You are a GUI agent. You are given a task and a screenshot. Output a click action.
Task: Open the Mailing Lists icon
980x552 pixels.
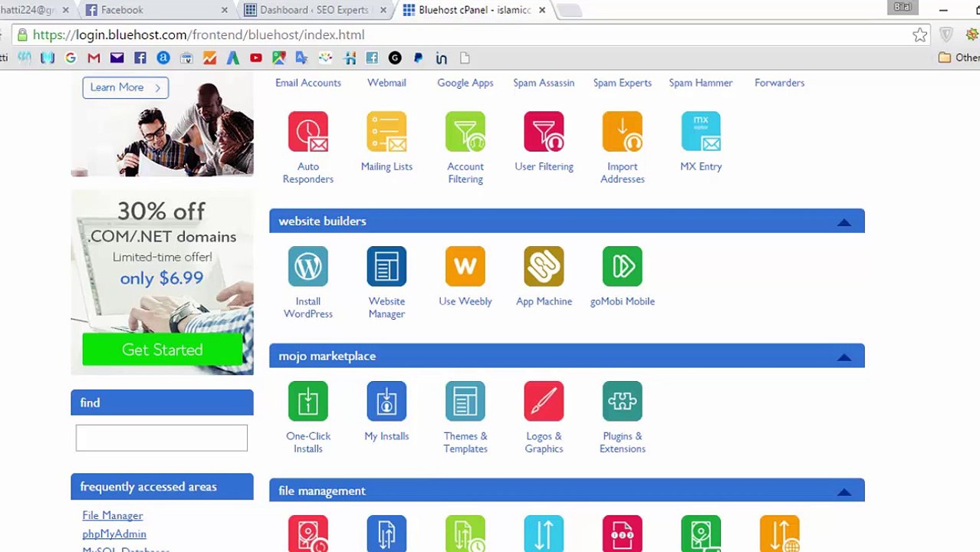click(386, 132)
